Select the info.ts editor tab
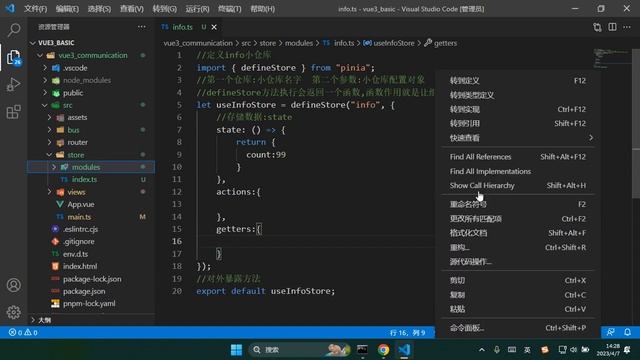The image size is (640, 360). click(x=182, y=27)
